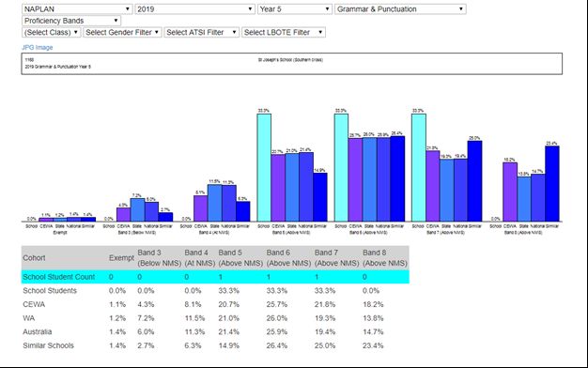The image size is (588, 368).
Task: Expand the (Select Class) dropdown
Action: 52,32
